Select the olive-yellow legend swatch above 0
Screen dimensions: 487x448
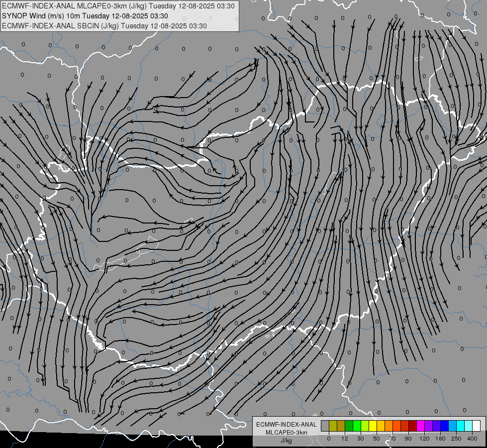(333, 426)
